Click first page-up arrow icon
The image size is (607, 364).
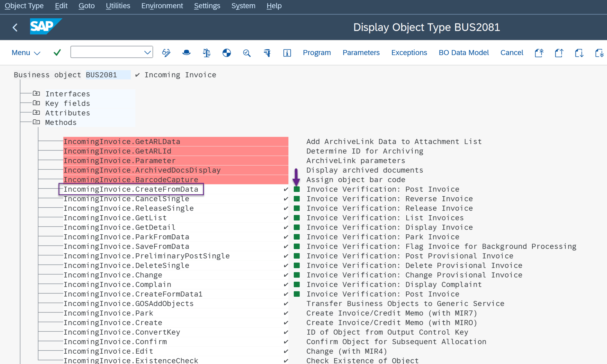tap(539, 53)
